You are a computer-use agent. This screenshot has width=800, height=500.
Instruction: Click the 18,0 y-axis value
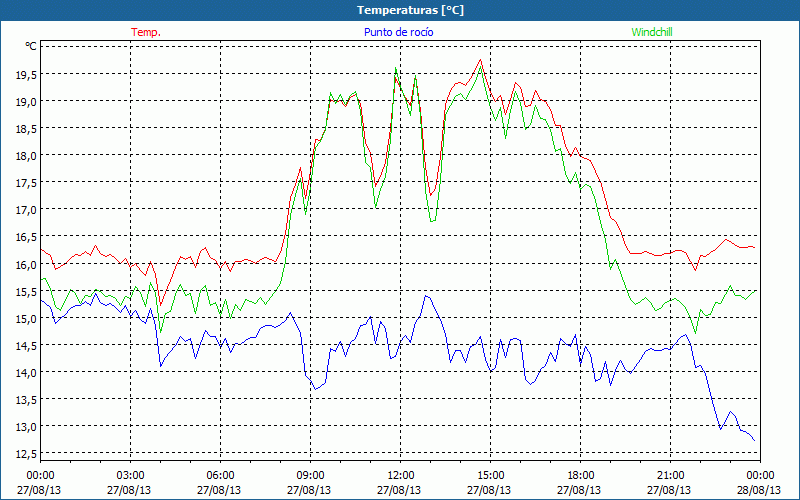click(x=26, y=156)
